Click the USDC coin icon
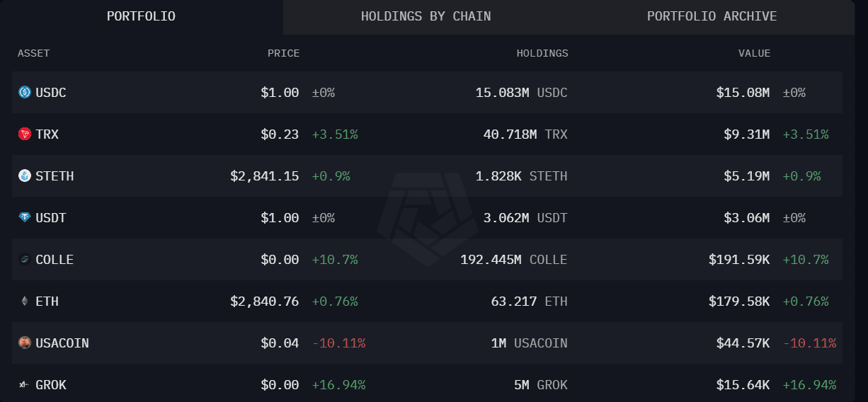 [x=25, y=92]
